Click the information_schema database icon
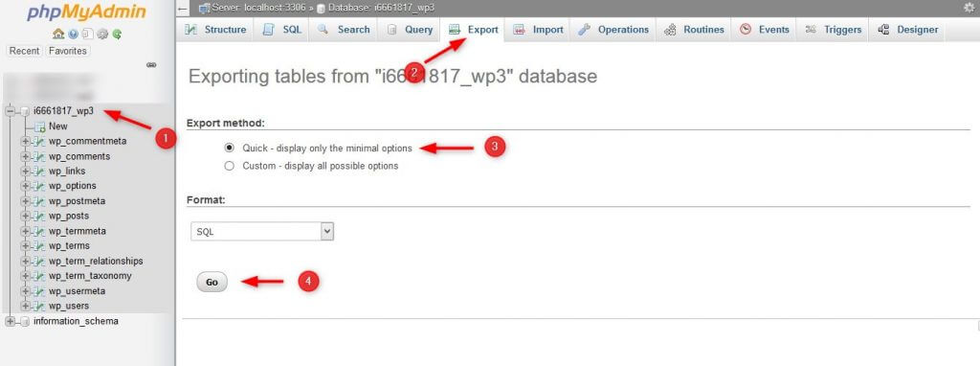The image size is (980, 366). coord(24,322)
